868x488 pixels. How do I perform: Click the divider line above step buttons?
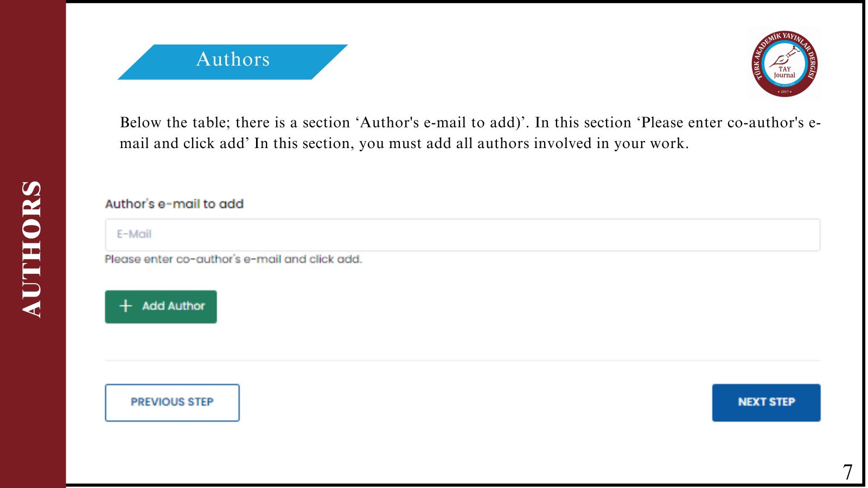tap(462, 361)
